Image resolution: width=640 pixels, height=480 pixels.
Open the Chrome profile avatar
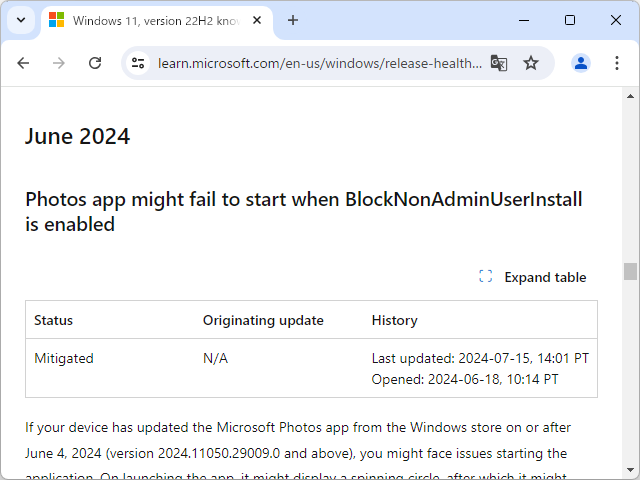(581, 63)
